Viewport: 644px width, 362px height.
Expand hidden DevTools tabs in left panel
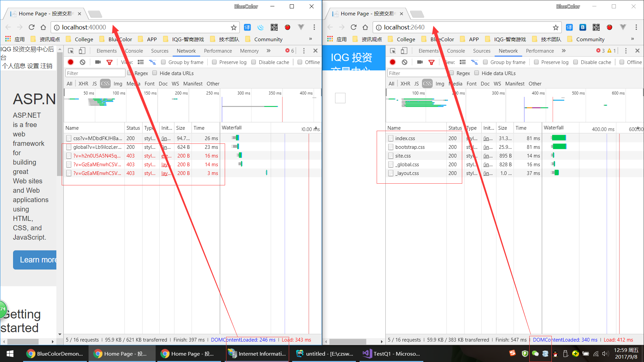(268, 51)
